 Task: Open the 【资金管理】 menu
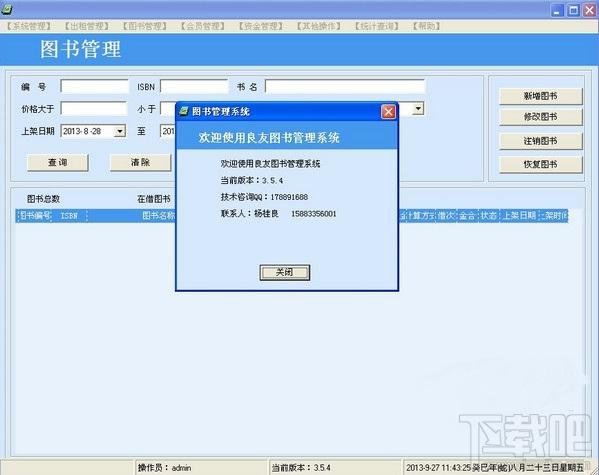(x=261, y=26)
